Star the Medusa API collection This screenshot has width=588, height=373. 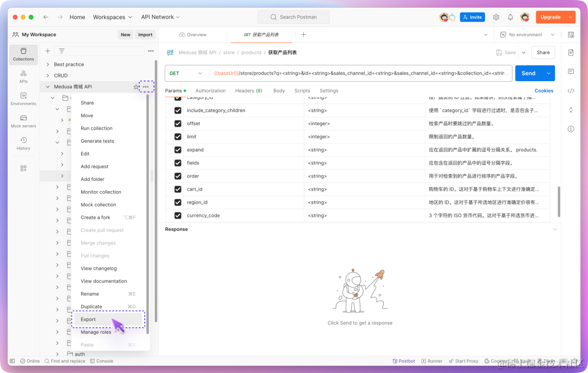pyautogui.click(x=136, y=87)
